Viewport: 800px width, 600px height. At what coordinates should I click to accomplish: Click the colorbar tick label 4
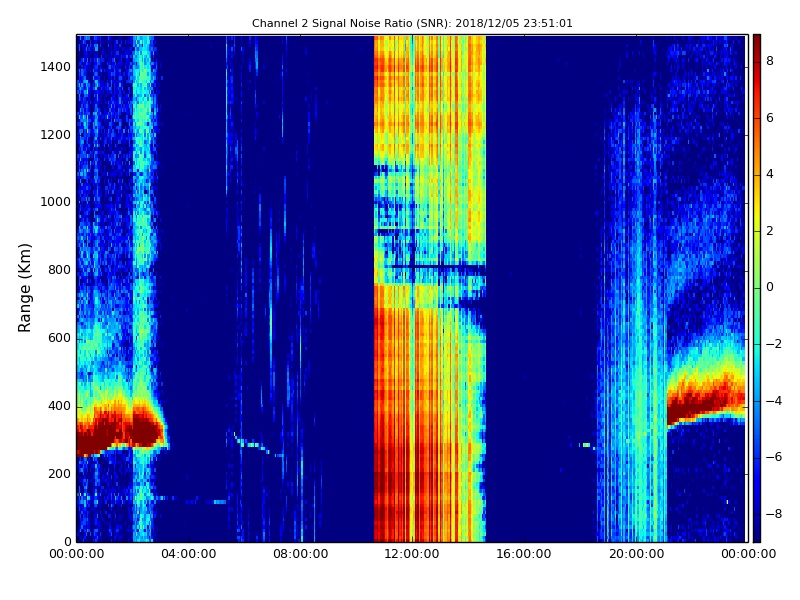click(x=770, y=174)
